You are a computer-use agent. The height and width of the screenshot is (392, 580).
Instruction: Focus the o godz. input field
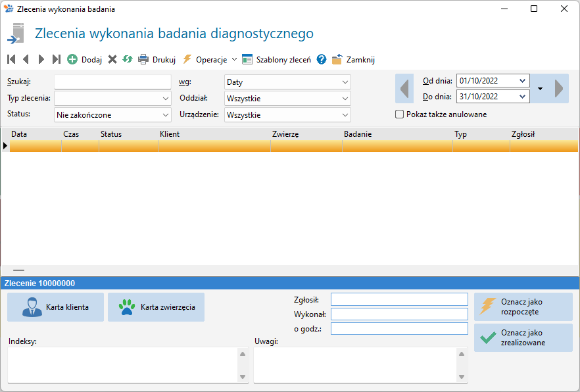(x=400, y=328)
